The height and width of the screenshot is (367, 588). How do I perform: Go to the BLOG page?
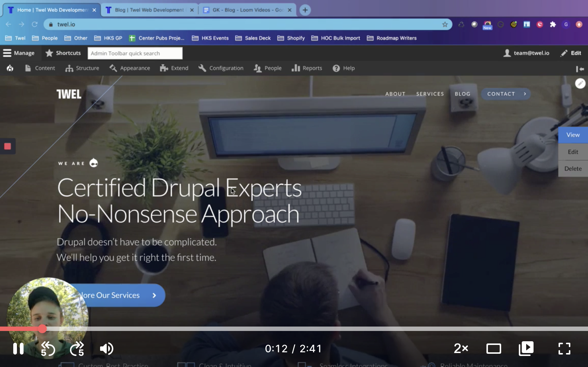coord(463,94)
